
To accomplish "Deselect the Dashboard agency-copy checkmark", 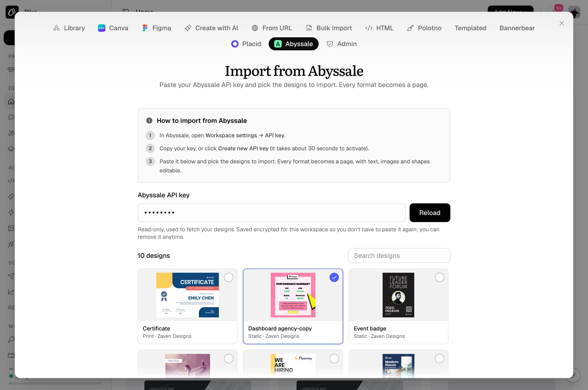I will (x=334, y=277).
